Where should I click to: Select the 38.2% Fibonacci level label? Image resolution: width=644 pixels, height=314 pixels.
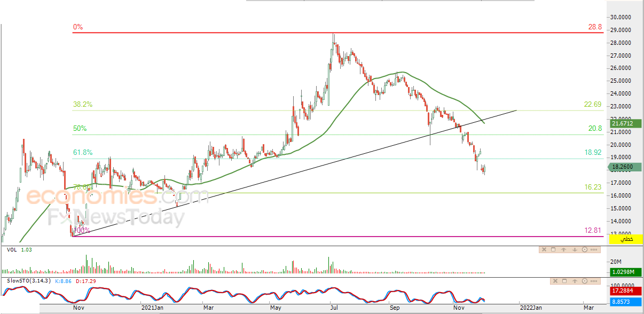pyautogui.click(x=83, y=105)
